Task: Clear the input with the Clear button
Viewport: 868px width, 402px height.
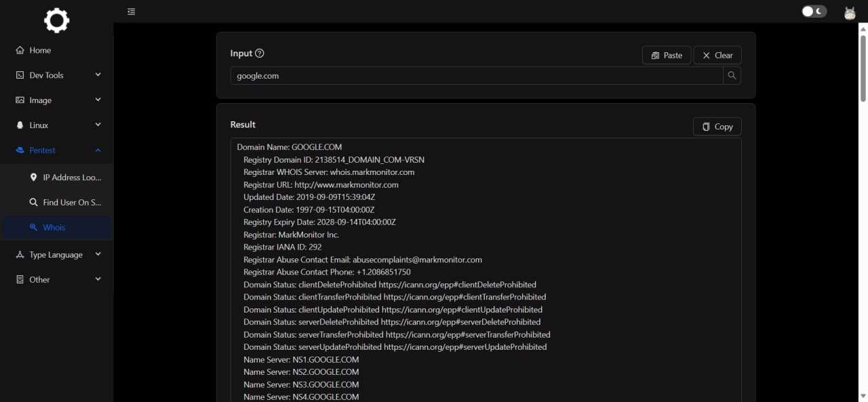Action: tap(717, 55)
